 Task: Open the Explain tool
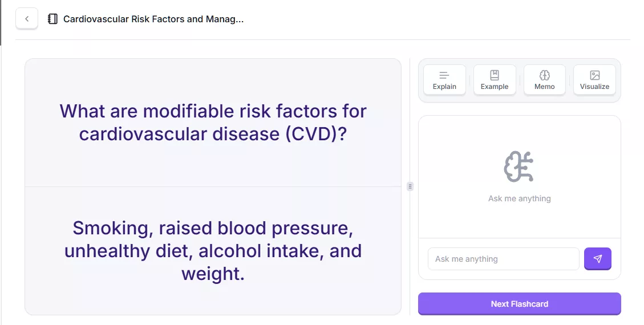click(444, 80)
